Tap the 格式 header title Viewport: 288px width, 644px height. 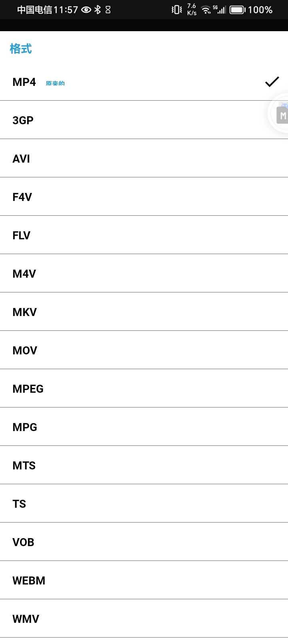(21, 49)
